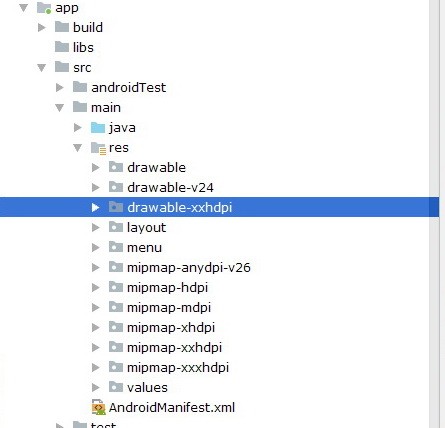The height and width of the screenshot is (428, 445).
Task: Click the AndroidManifest.xml file icon
Action: coord(99,407)
